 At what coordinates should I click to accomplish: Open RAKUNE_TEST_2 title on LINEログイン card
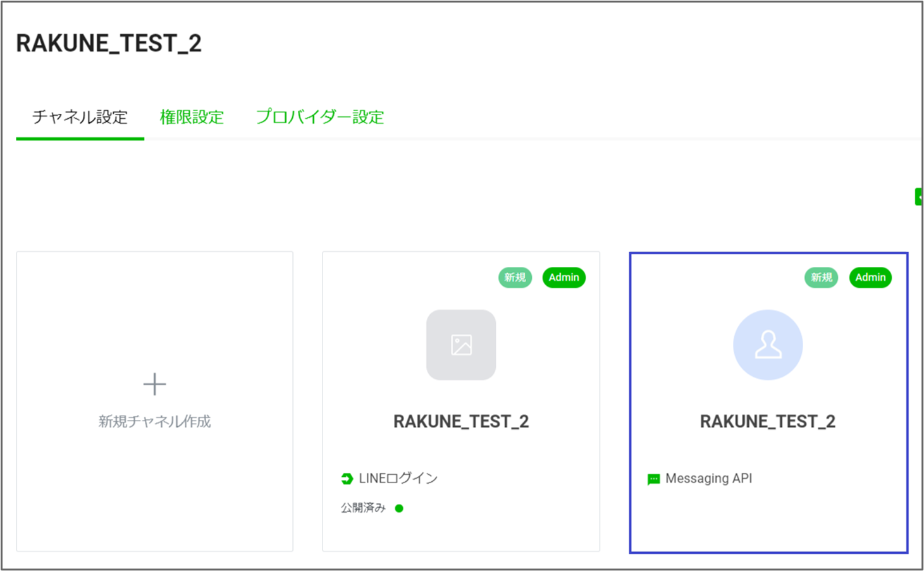click(x=461, y=422)
